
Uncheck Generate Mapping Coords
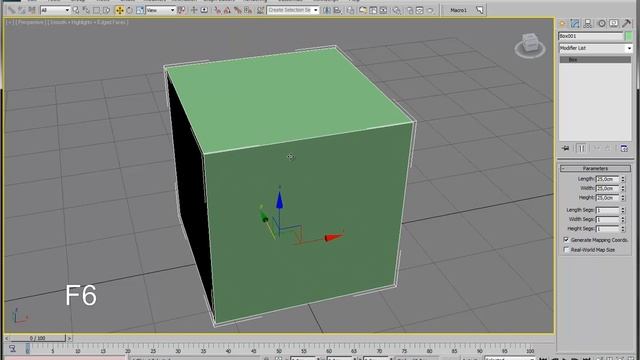click(566, 240)
